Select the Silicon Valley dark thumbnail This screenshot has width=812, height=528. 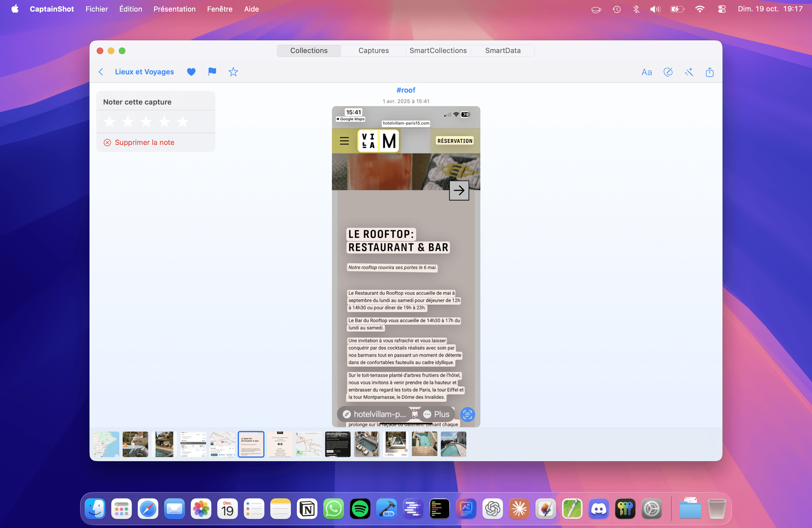(338, 444)
